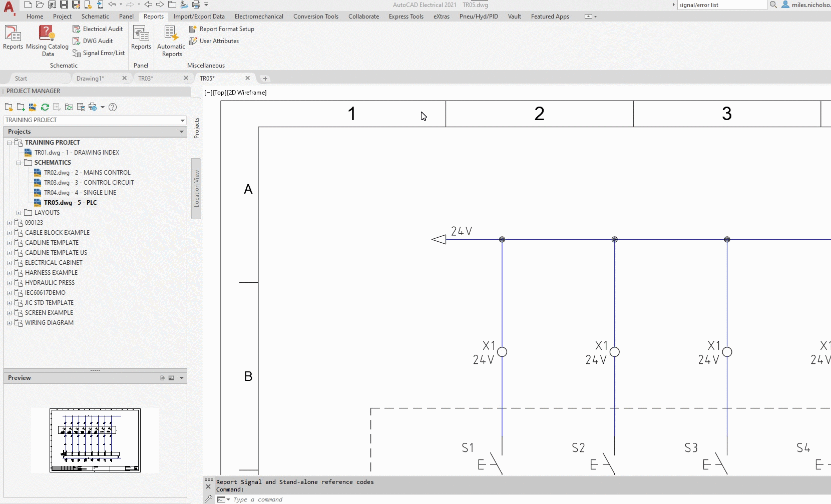Click the Undo arrow icon
The width and height of the screenshot is (831, 504).
pyautogui.click(x=112, y=5)
